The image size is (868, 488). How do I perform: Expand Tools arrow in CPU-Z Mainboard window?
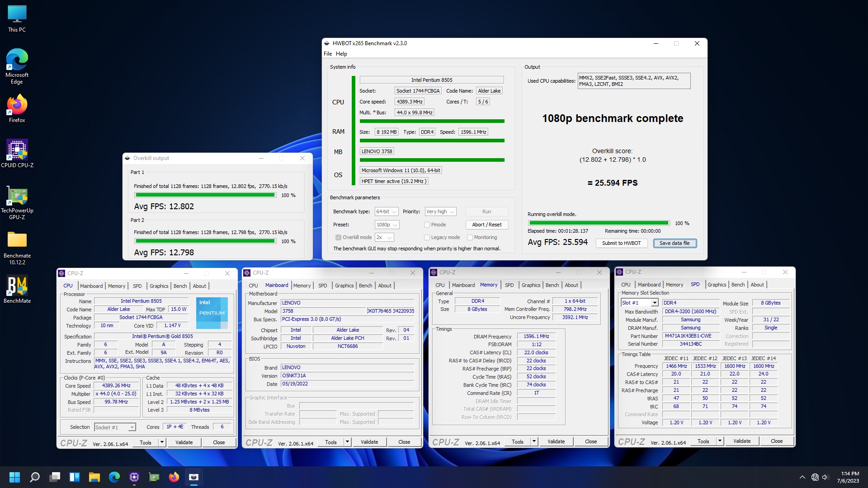click(347, 442)
